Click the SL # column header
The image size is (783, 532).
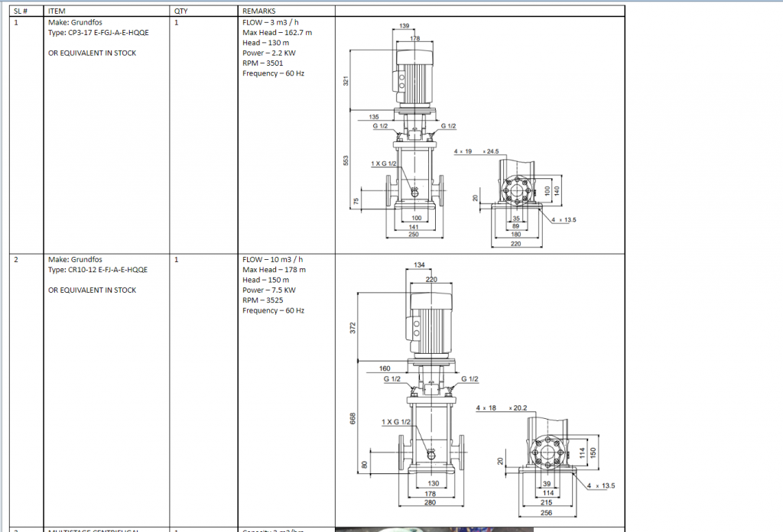pos(21,12)
